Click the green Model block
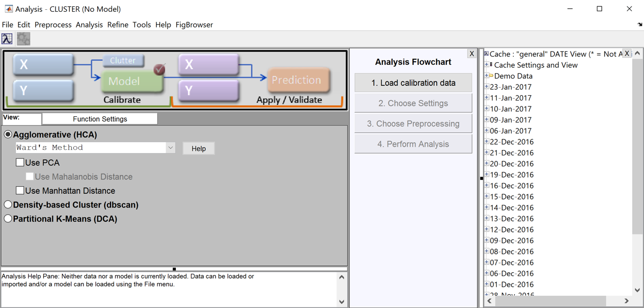 click(x=131, y=81)
